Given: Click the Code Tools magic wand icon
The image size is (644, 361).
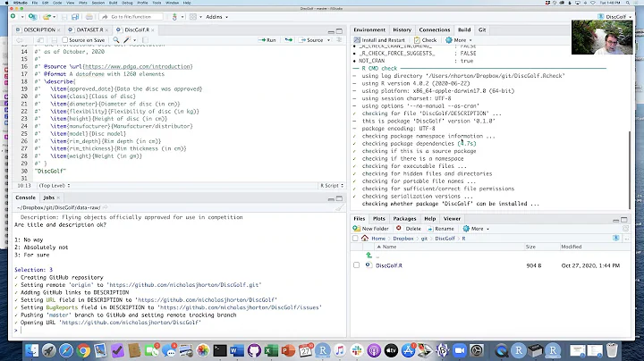Looking at the screenshot, I should click(127, 40).
